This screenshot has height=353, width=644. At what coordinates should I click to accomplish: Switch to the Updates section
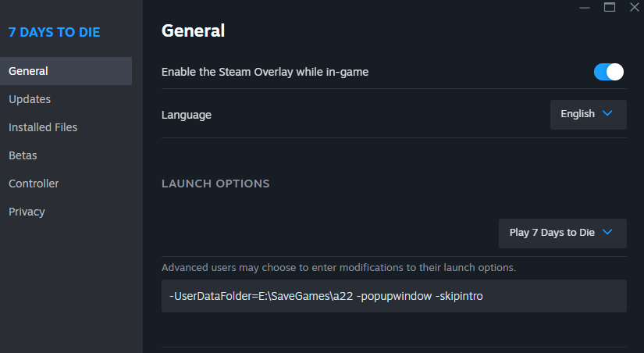[30, 99]
